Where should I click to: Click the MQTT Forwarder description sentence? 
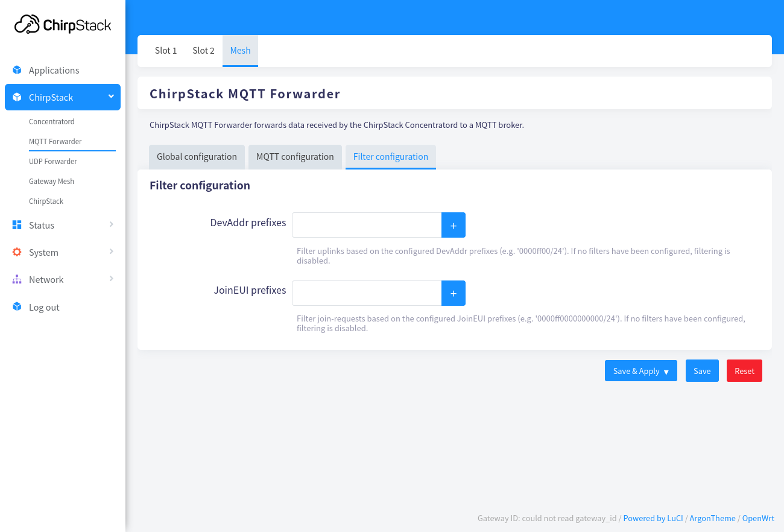337,125
